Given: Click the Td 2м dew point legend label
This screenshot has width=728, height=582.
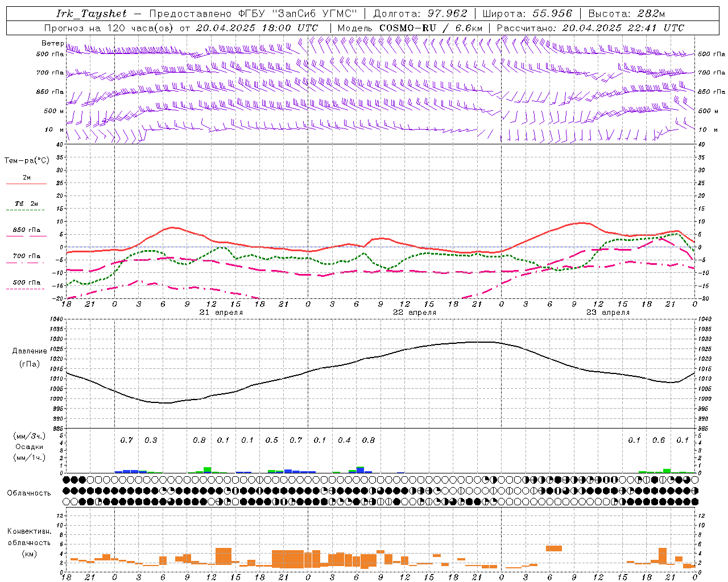Looking at the screenshot, I should pyautogui.click(x=27, y=203).
